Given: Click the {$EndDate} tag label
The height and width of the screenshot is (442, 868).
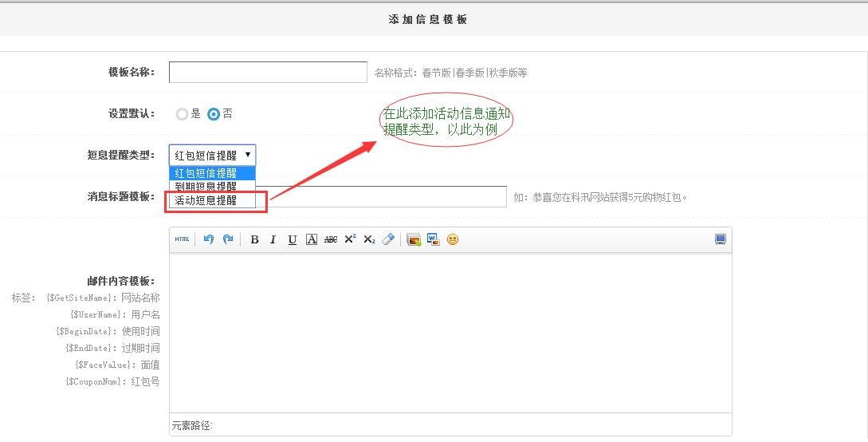Looking at the screenshot, I should click(x=88, y=348).
